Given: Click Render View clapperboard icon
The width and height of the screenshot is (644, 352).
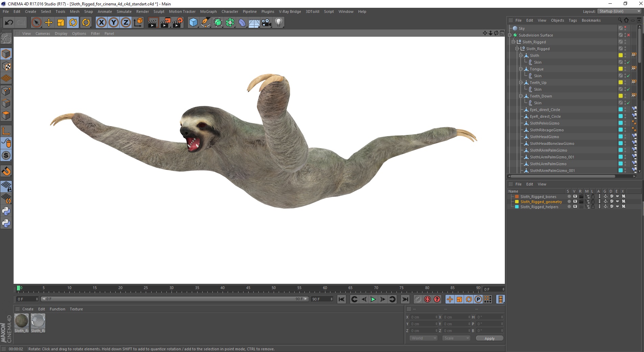Looking at the screenshot, I should pyautogui.click(x=153, y=23).
